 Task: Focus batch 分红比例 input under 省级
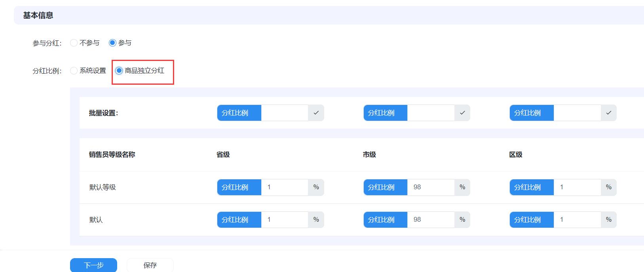click(284, 113)
